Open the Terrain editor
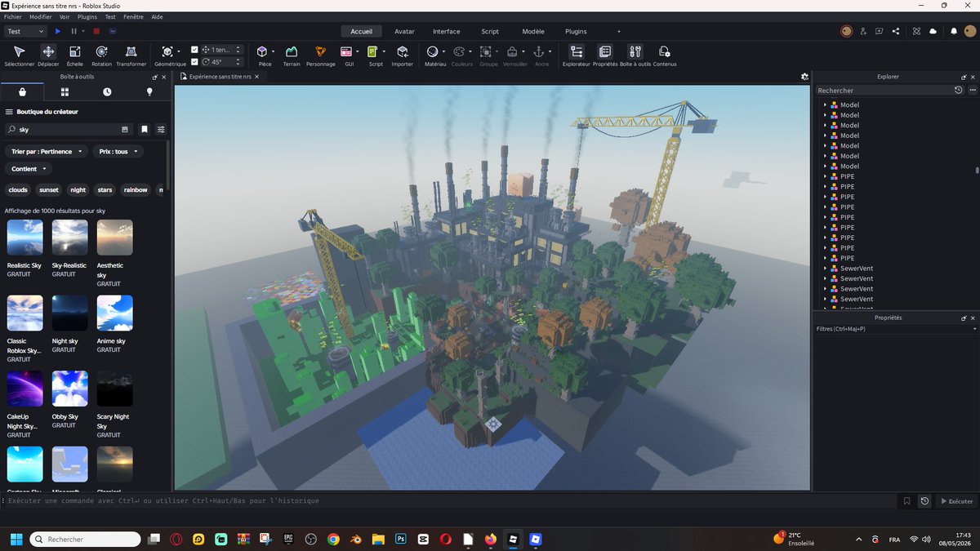This screenshot has height=551, width=980. 292,56
